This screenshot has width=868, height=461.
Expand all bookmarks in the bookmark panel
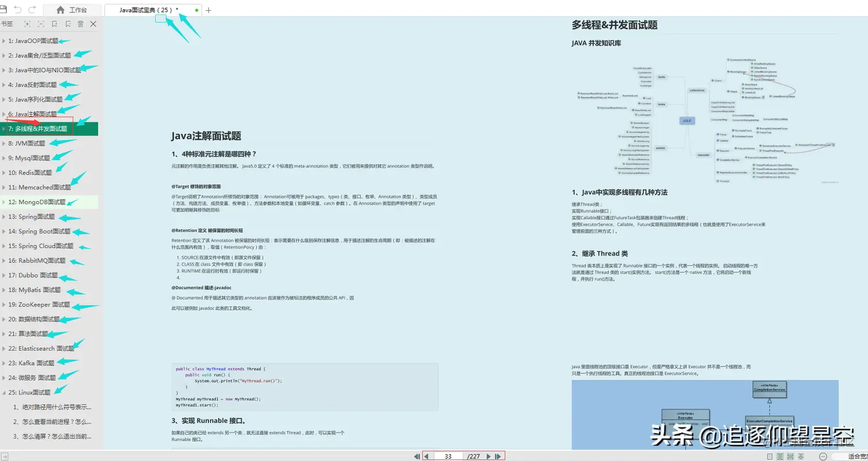[x=27, y=24]
